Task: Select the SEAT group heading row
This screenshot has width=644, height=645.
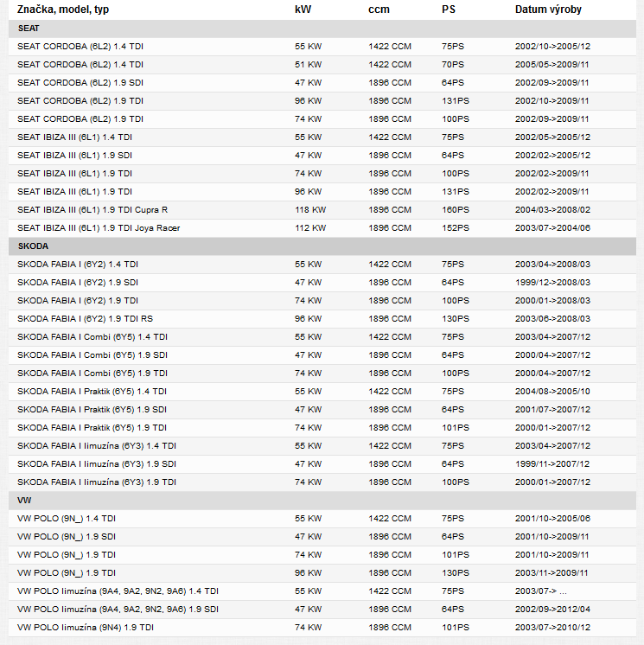Action: [322, 29]
